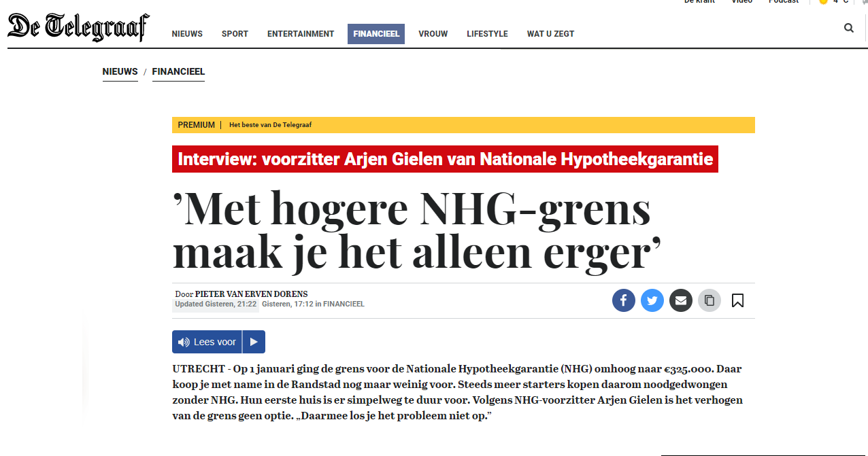Viewport: 868px width, 456px height.
Task: Navigate to the VROUW section
Action: [x=433, y=34]
